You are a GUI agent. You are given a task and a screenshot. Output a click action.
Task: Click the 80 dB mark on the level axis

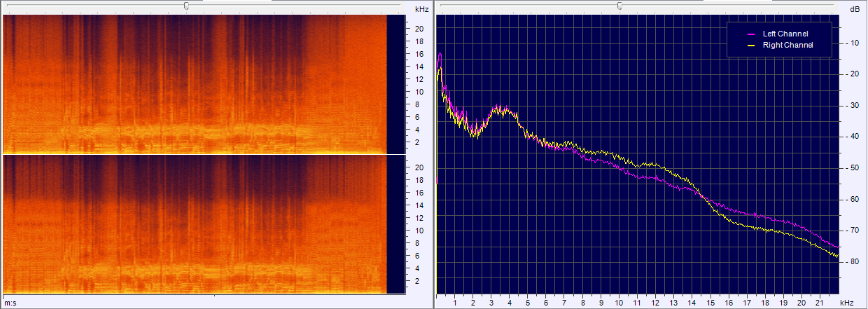[x=853, y=262]
